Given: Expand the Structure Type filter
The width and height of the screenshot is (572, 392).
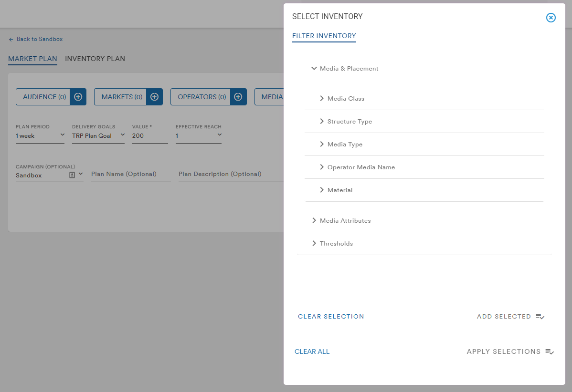Looking at the screenshot, I should coord(321,121).
